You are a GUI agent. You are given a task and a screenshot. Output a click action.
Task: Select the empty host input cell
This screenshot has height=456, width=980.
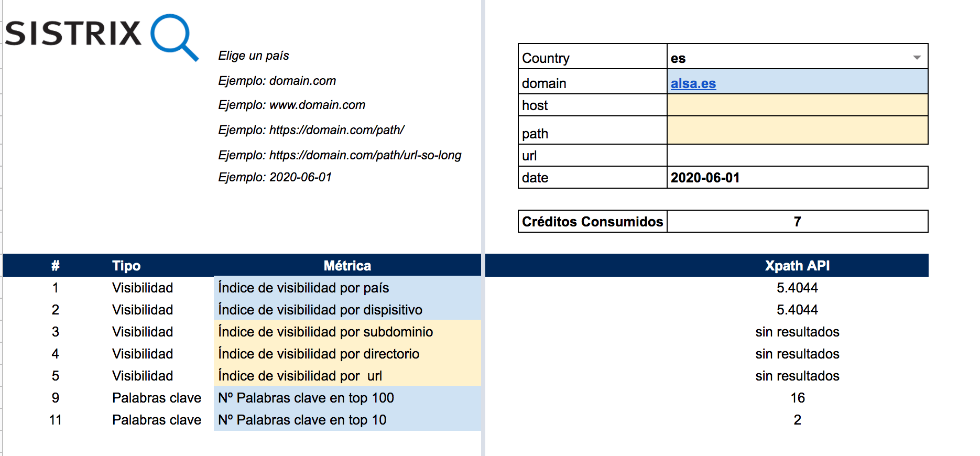(797, 105)
